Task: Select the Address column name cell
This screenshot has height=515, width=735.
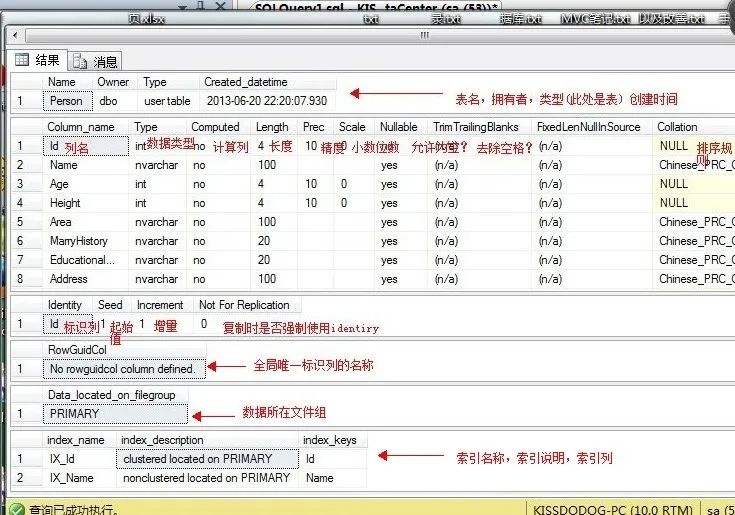Action: click(x=86, y=279)
